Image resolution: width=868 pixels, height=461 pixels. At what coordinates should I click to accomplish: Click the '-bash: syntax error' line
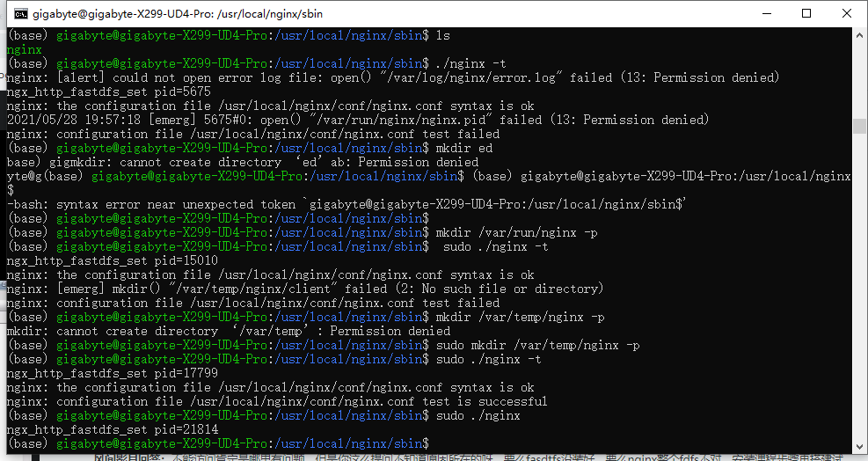(346, 204)
